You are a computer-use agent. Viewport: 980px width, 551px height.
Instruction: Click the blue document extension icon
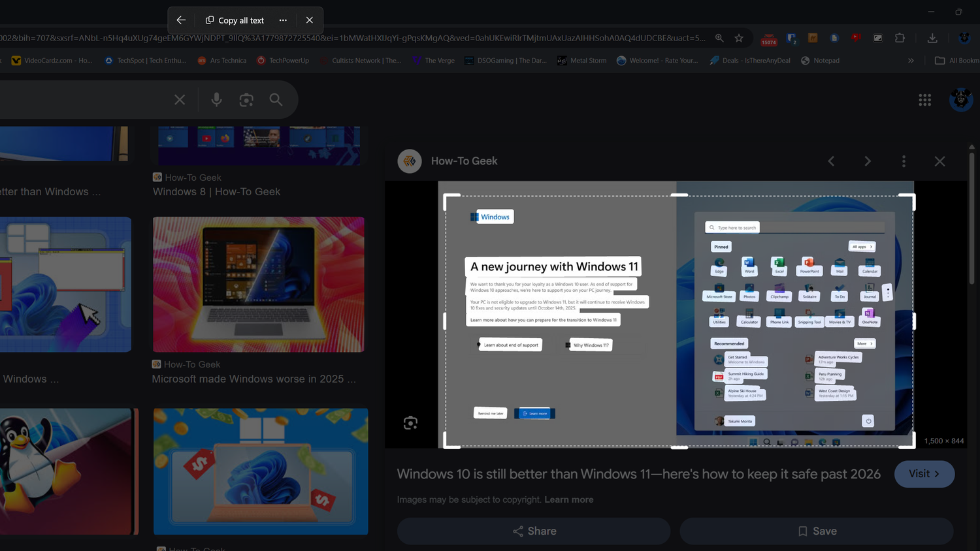click(834, 38)
